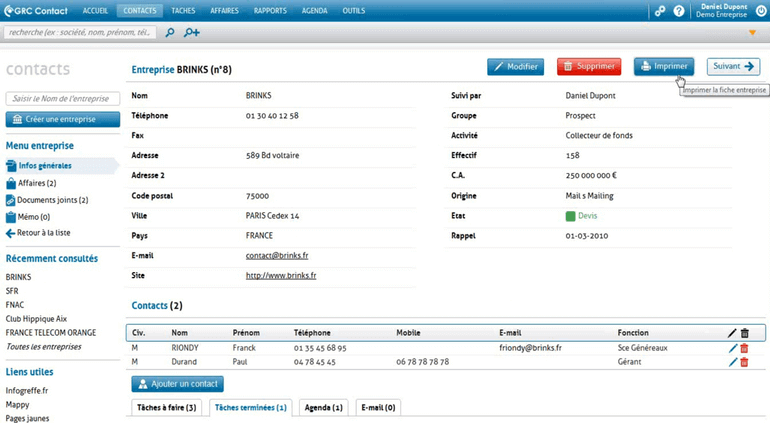Click the phone number 01 30 40 12 58
The height and width of the screenshot is (423, 770).
pyautogui.click(x=272, y=116)
